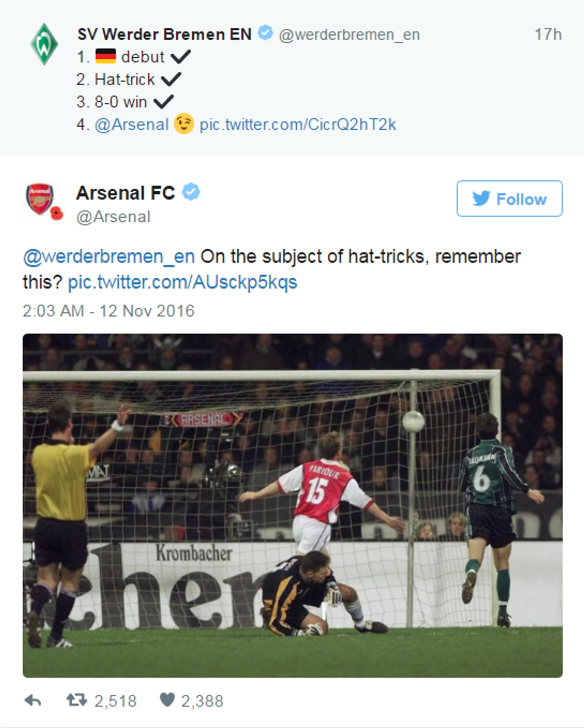Screen dimensions: 584x728
Task: Click the SV Werder Bremen EN display name
Action: pyautogui.click(x=164, y=34)
